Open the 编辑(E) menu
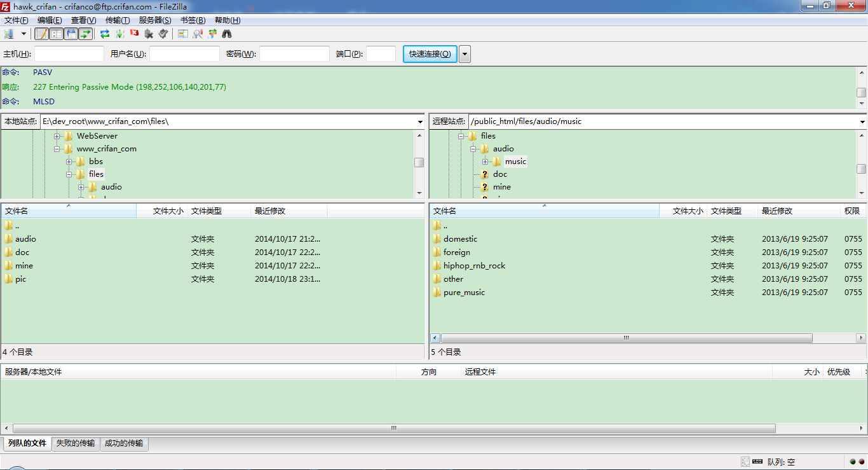 point(50,20)
